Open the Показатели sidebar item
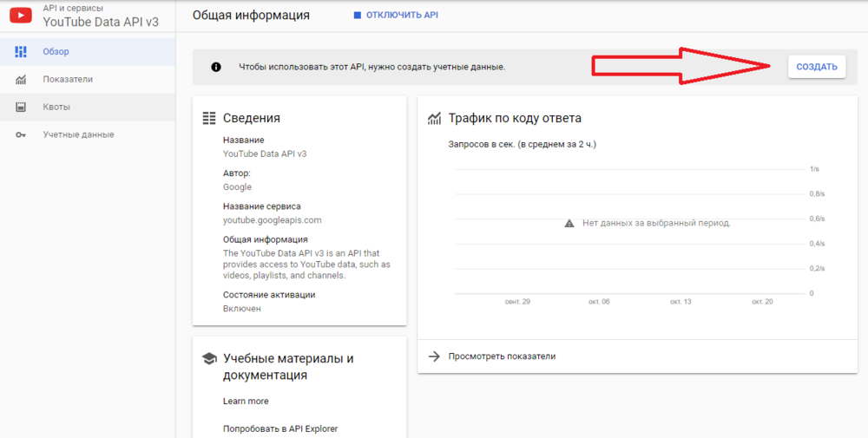This screenshot has height=438, width=868. click(68, 80)
